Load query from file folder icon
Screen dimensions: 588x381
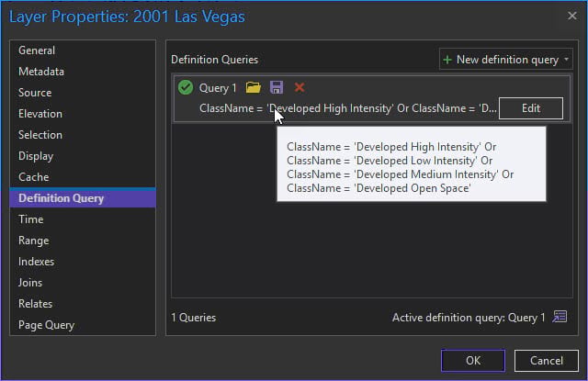(x=254, y=87)
